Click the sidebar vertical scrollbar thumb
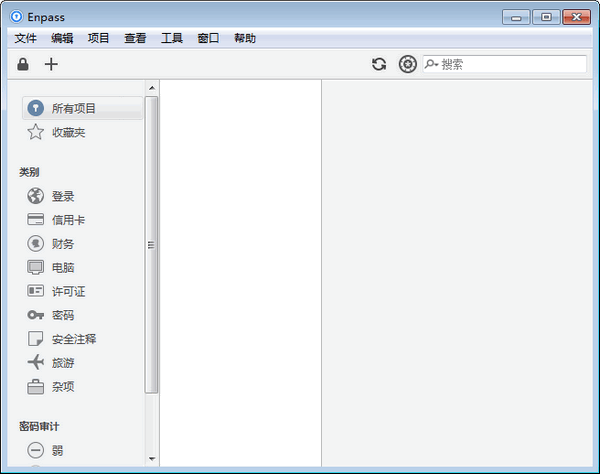Viewport: 600px width, 474px height. tap(152, 244)
